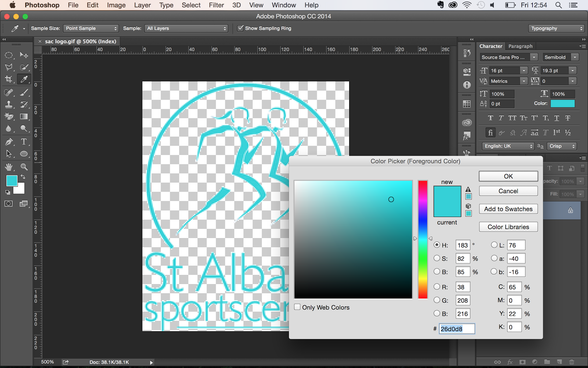Select the Path Selection arrow tool
This screenshot has height=368, width=588.
9,154
